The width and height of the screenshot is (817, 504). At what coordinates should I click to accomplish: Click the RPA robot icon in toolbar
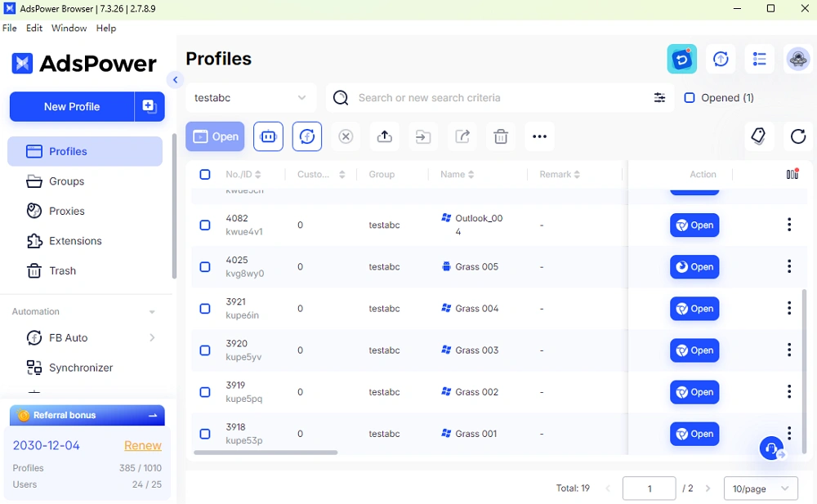(268, 136)
